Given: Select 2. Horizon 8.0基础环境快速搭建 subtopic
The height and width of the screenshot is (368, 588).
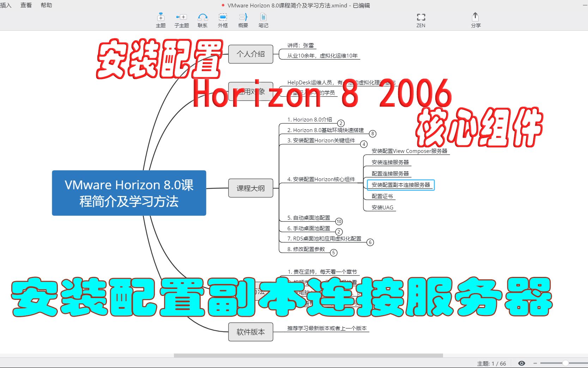Looking at the screenshot, I should click(x=325, y=130).
